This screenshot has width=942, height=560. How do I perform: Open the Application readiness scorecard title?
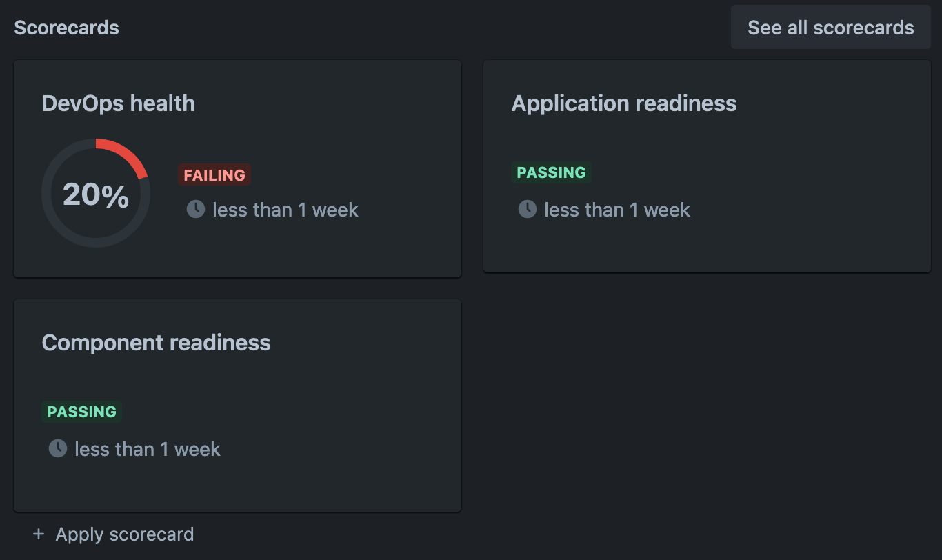(x=624, y=103)
